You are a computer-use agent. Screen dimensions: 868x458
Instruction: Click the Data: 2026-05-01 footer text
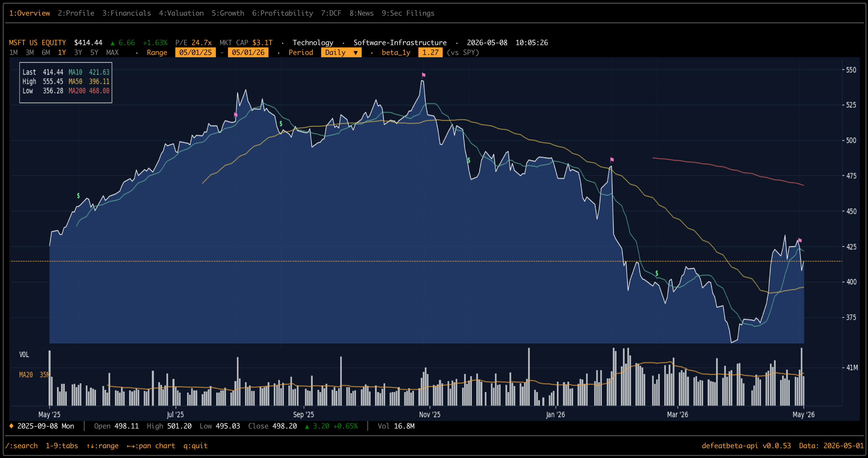[832, 446]
